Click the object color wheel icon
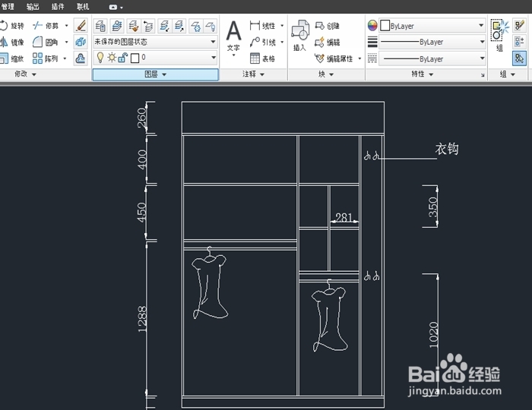 click(x=372, y=26)
